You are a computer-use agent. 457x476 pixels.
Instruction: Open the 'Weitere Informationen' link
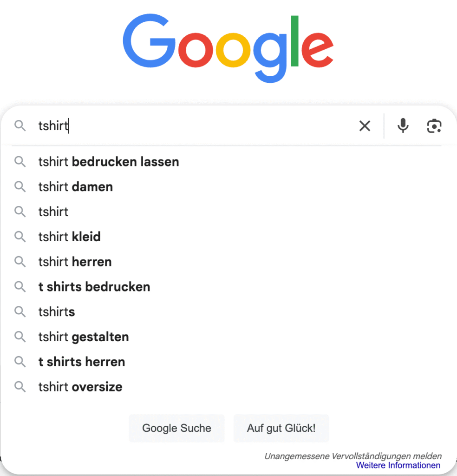(398, 465)
